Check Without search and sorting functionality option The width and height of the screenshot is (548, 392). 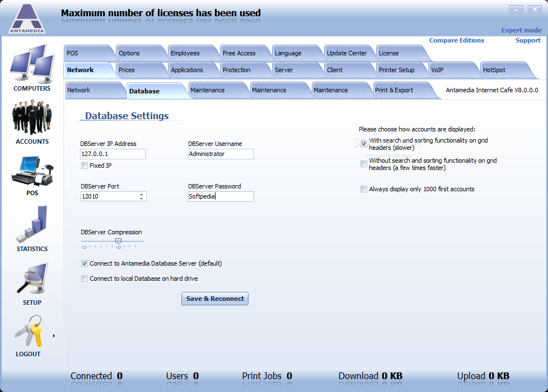(x=364, y=164)
